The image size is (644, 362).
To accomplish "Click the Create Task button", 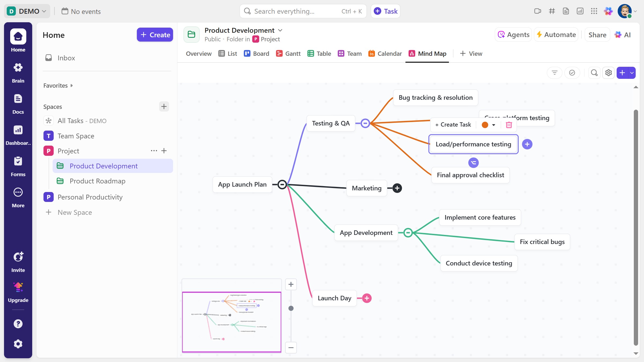I will click(453, 125).
